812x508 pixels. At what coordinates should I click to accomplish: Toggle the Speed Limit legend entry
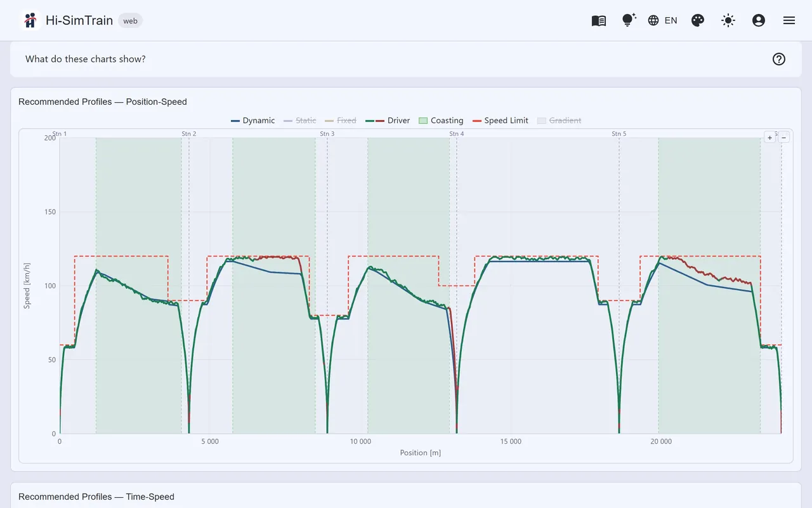click(500, 121)
